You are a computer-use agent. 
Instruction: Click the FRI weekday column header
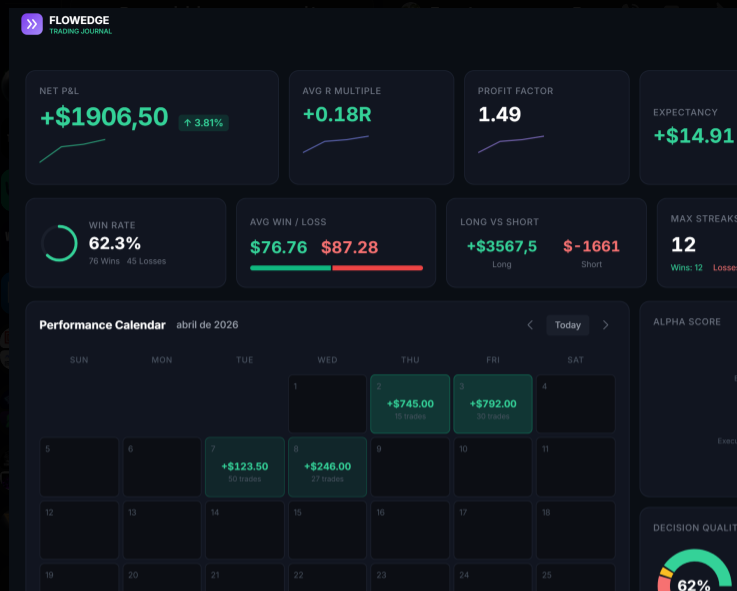(x=493, y=360)
